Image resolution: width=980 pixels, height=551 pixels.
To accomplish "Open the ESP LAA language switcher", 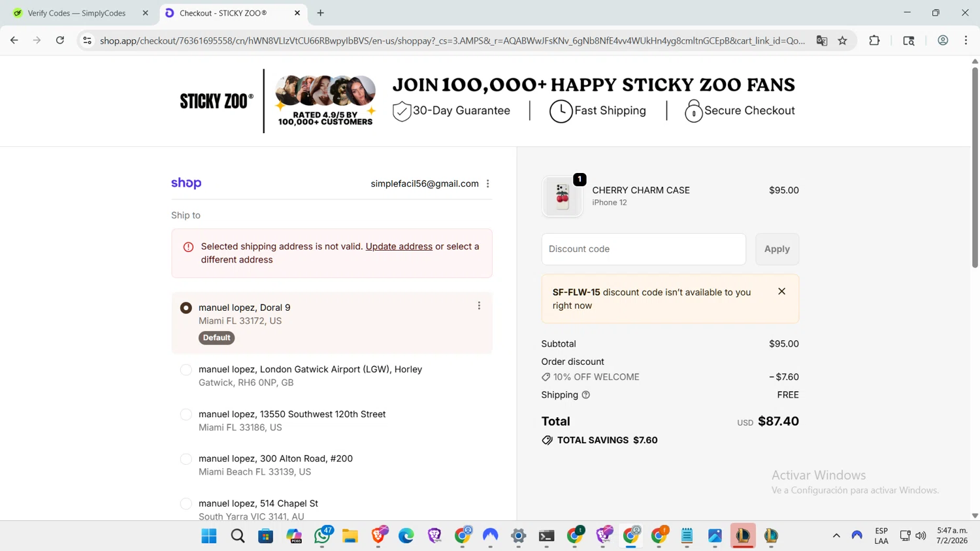I will point(881,536).
